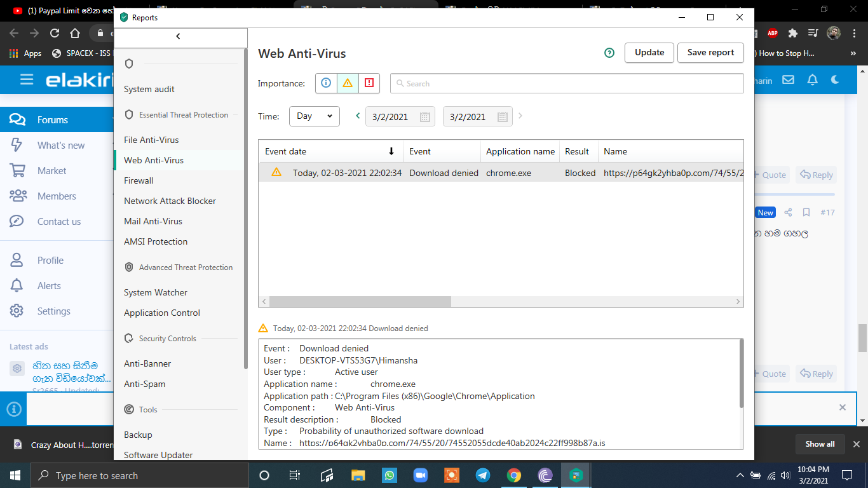Open the Anti-Banner report
The width and height of the screenshot is (868, 488).
tap(147, 363)
